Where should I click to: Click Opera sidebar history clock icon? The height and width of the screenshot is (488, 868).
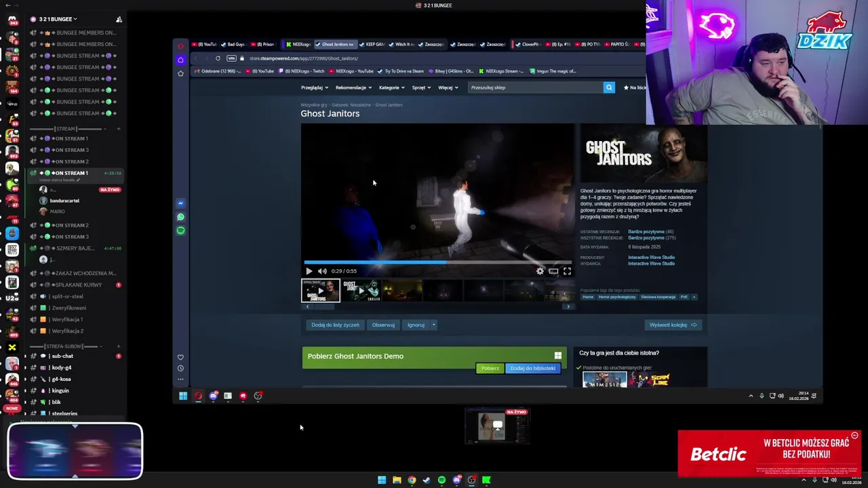[180, 368]
